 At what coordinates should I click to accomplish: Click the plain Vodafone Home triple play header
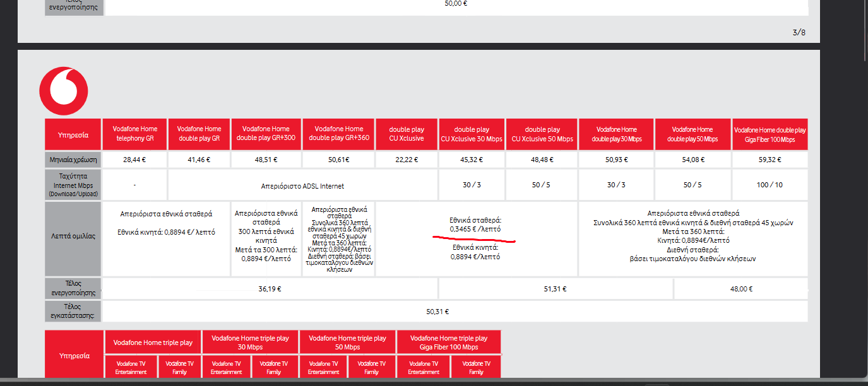coord(153,342)
